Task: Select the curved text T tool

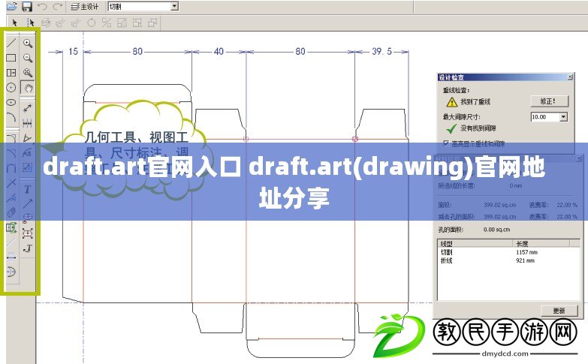Action: (27, 248)
